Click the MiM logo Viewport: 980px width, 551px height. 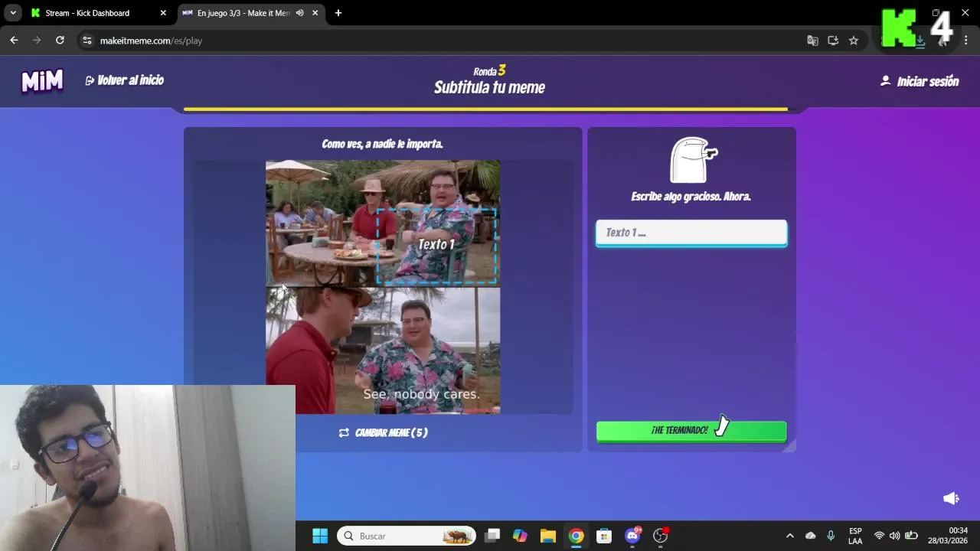[42, 80]
